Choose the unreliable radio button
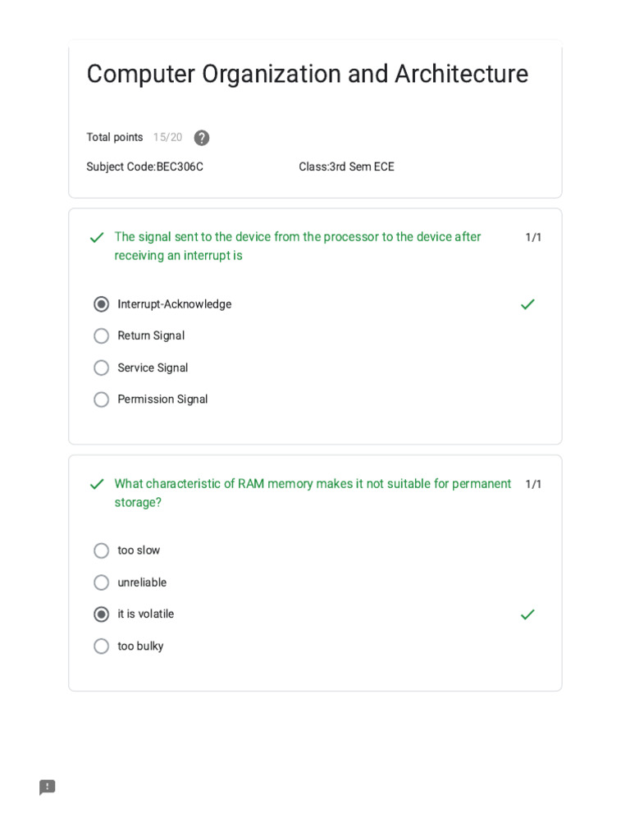 pos(102,582)
